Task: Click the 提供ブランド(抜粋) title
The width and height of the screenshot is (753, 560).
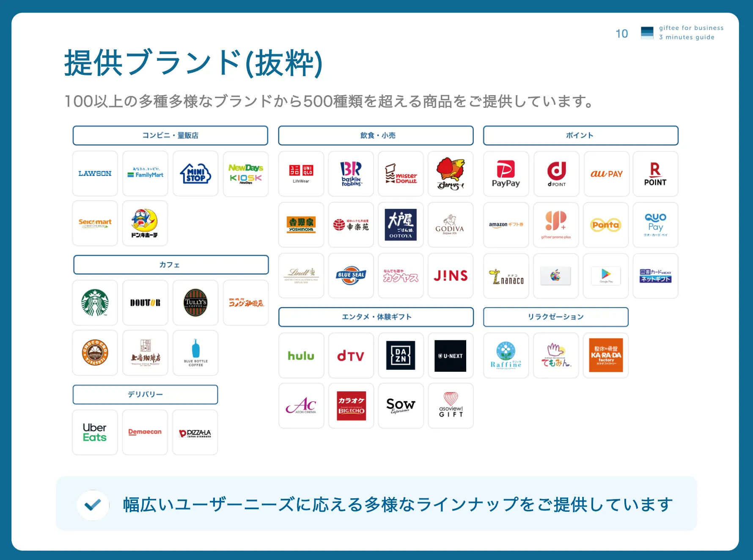Action: (193, 63)
